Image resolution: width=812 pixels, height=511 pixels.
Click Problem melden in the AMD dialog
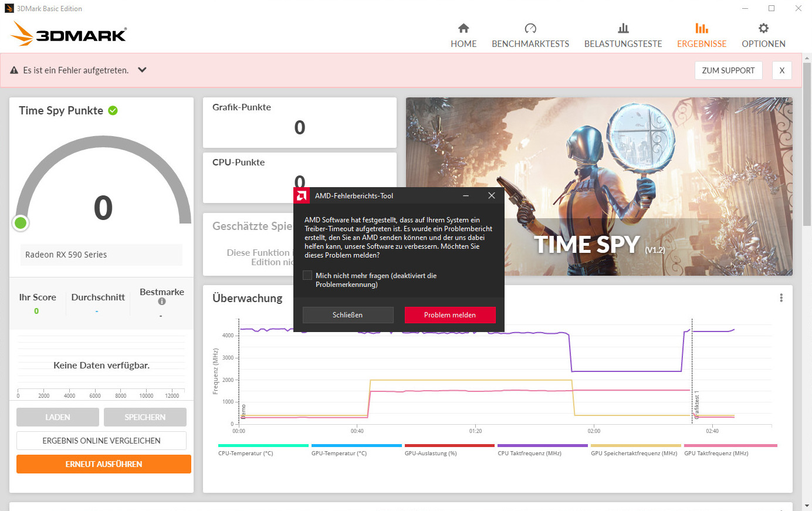click(x=450, y=315)
